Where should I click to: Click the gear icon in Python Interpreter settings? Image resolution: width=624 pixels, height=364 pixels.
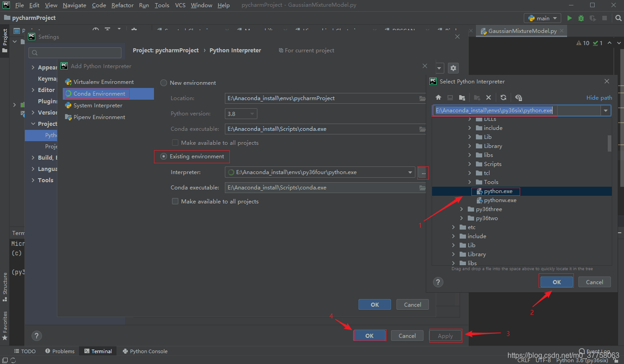[x=453, y=68]
